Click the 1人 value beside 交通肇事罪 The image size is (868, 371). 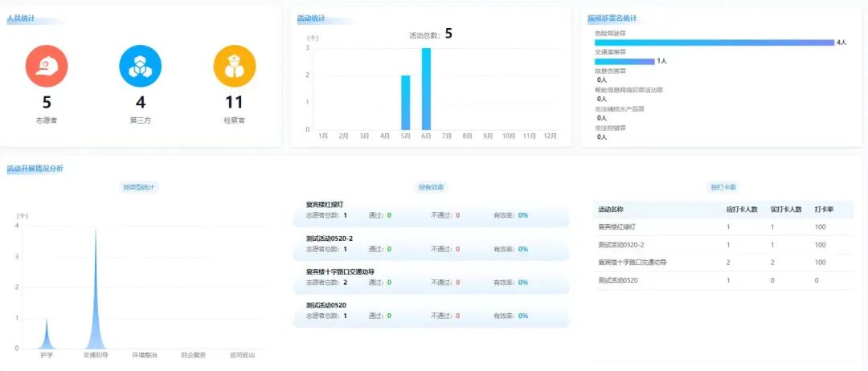pyautogui.click(x=662, y=61)
